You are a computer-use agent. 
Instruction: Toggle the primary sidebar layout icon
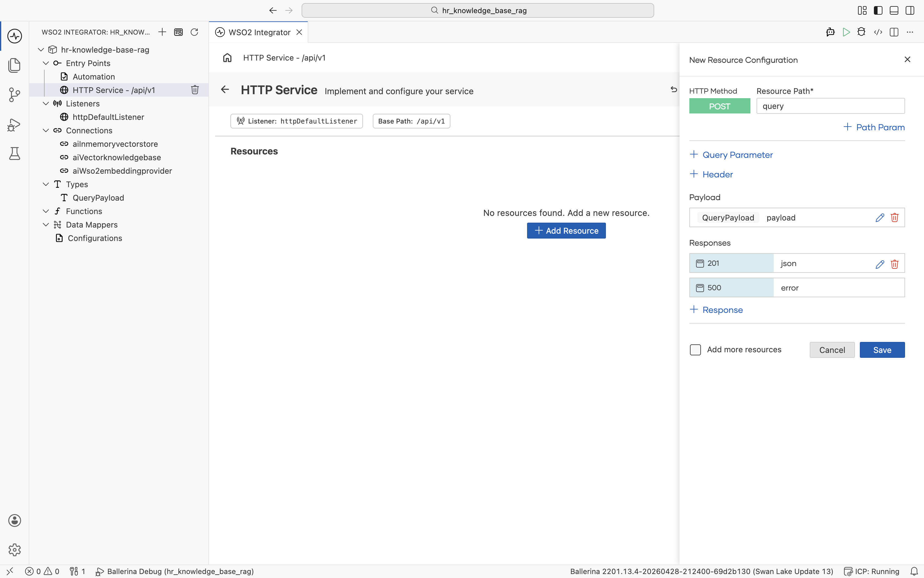coord(878,10)
